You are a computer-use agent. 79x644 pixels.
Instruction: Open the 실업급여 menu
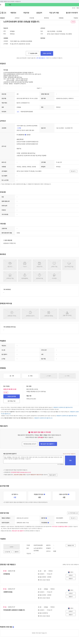click(x=39, y=13)
